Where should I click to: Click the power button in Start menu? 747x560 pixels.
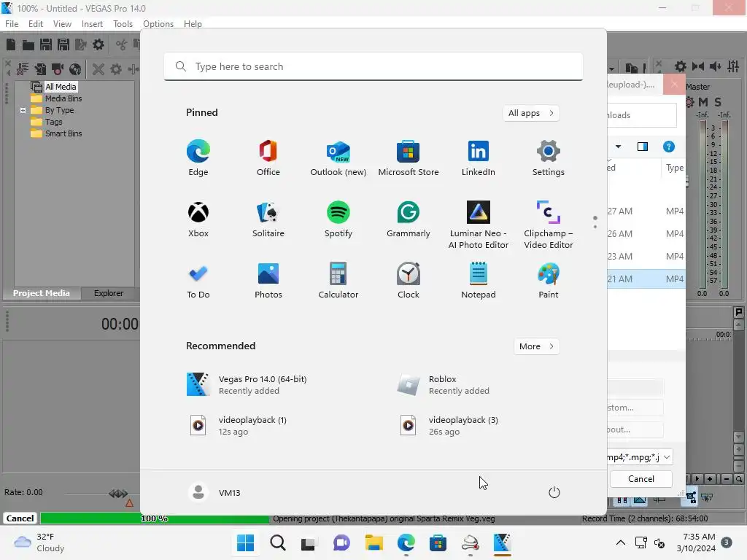pos(554,492)
